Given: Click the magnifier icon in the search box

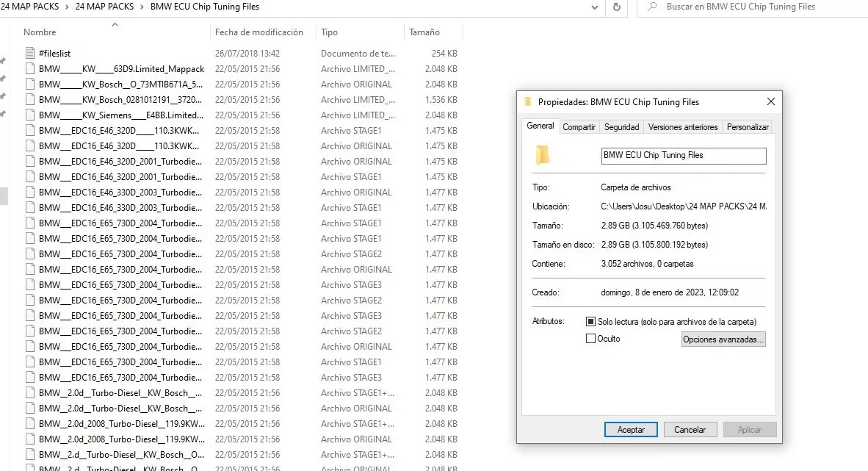Looking at the screenshot, I should 653,7.
